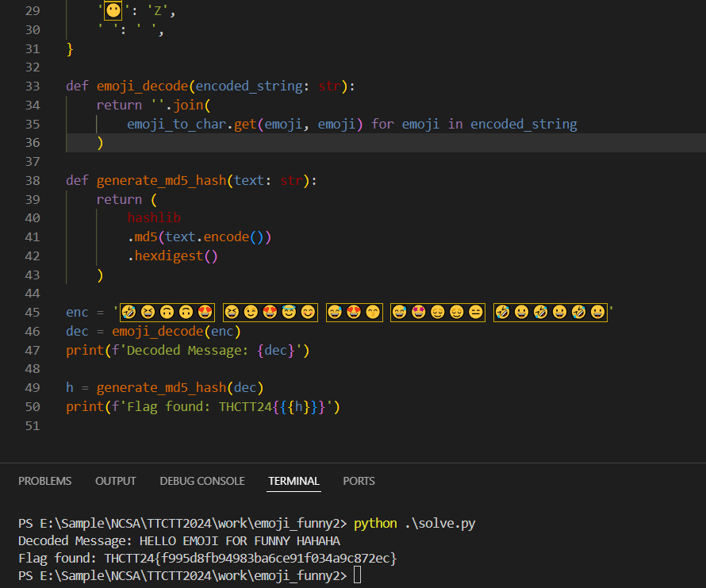Viewport: 706px width, 588px height.
Task: Open the PORTS panel tab
Action: point(359,481)
